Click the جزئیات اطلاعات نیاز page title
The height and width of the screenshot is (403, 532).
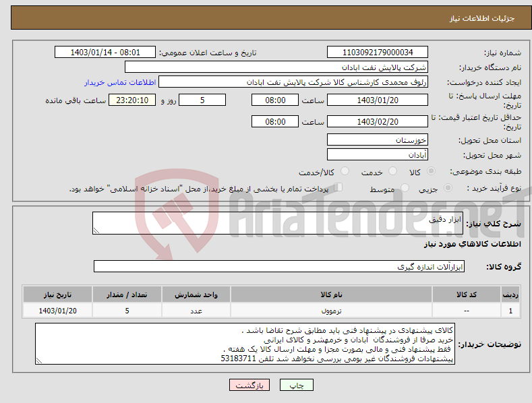pyautogui.click(x=482, y=18)
